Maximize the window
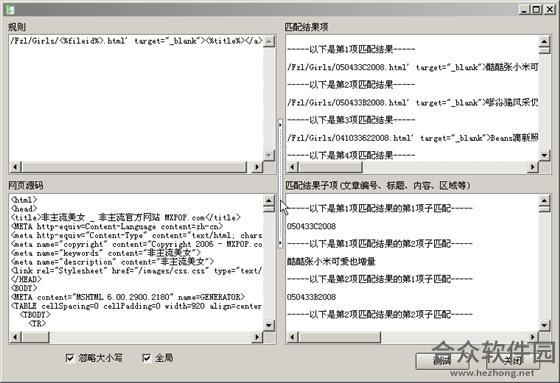Screen dimensions: 560x383 (536, 10)
